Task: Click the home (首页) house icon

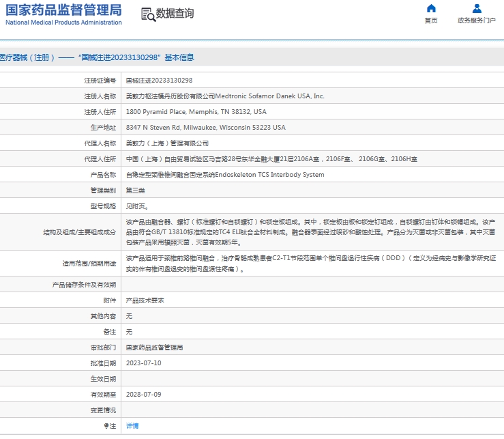Action: (x=431, y=8)
